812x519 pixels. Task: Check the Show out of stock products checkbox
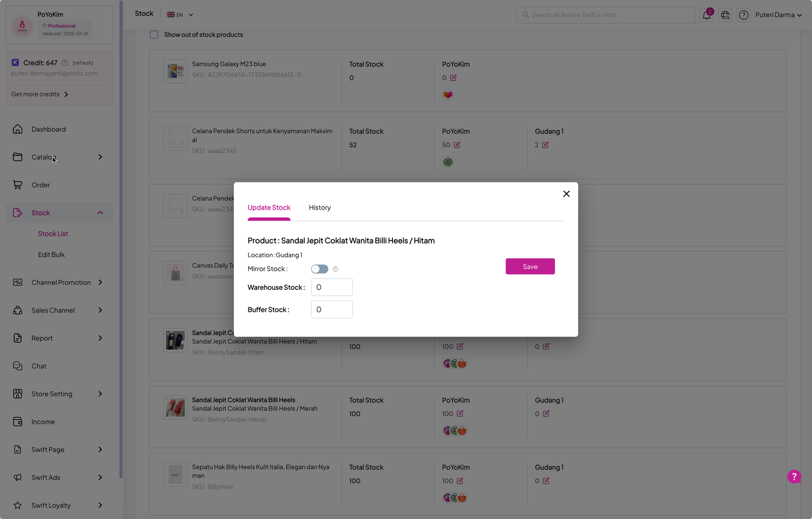[x=154, y=34]
